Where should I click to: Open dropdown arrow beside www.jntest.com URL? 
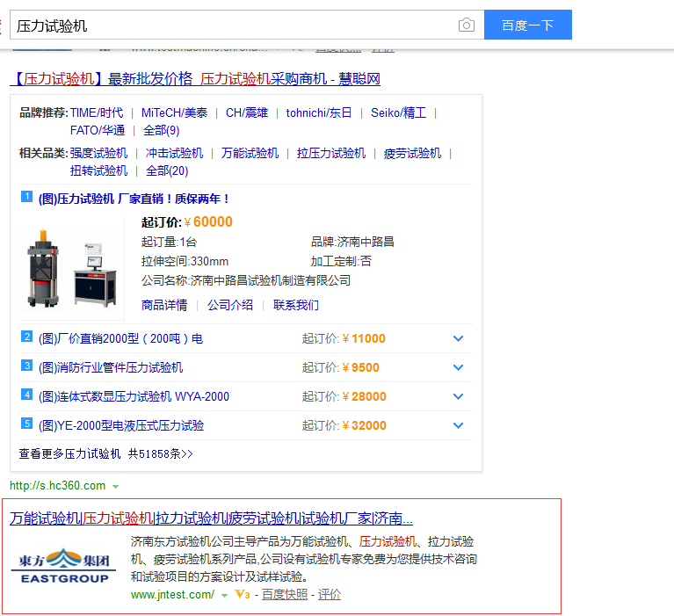tap(224, 595)
